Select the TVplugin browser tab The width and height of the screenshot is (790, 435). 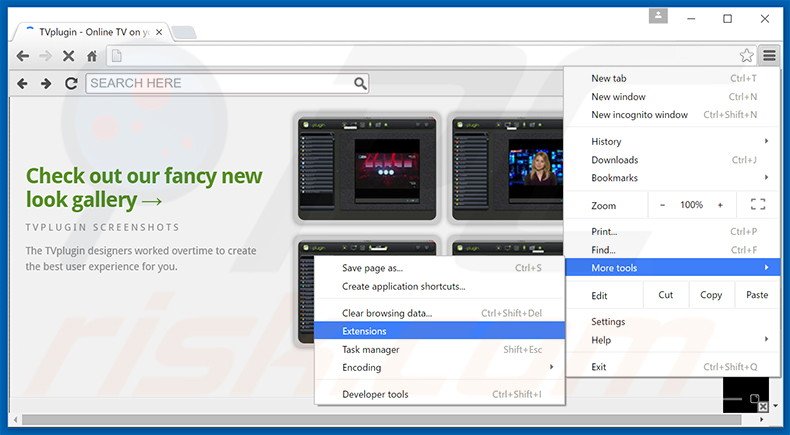tap(91, 32)
